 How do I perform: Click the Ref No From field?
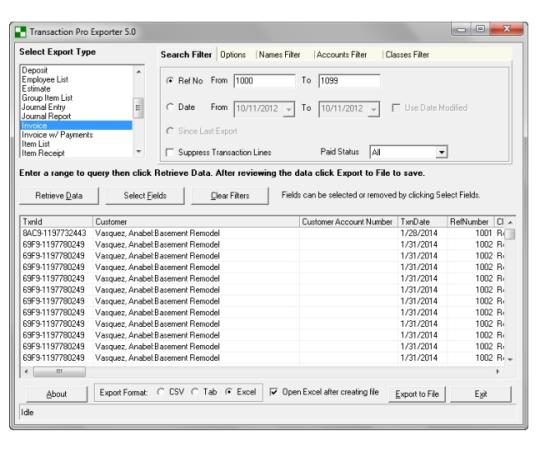click(x=264, y=81)
